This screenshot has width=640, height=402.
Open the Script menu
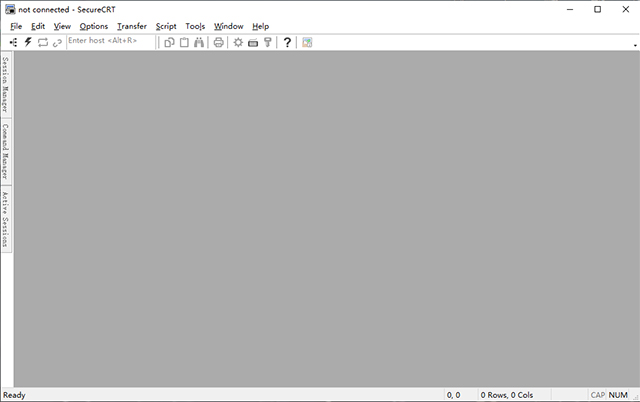(x=166, y=27)
